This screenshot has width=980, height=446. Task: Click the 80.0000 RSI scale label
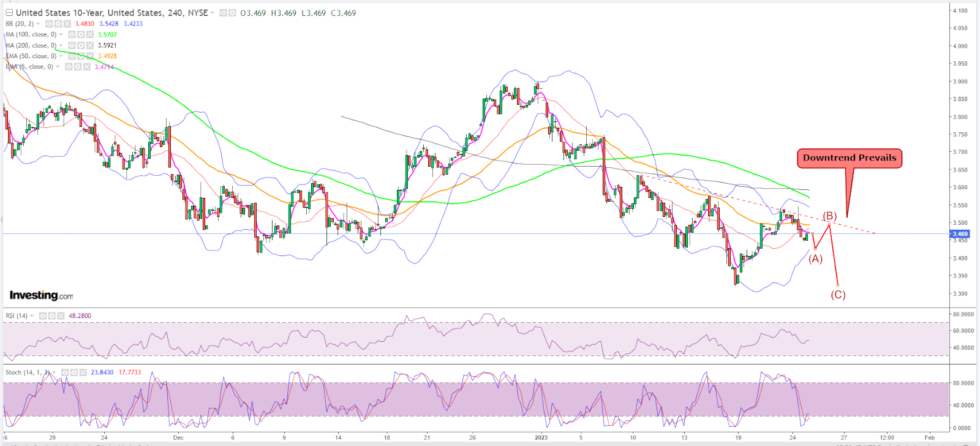coord(963,314)
